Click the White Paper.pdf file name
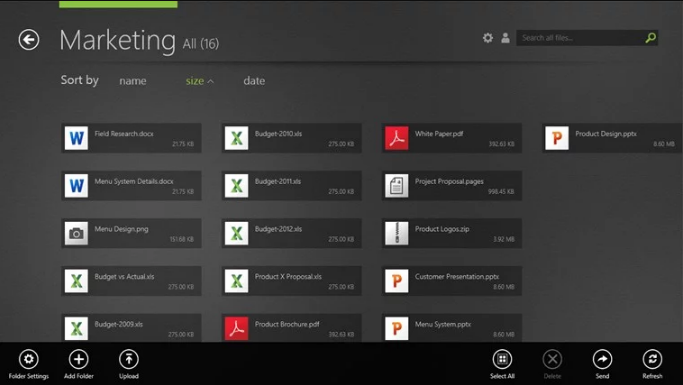This screenshot has height=385, width=683. [439, 134]
